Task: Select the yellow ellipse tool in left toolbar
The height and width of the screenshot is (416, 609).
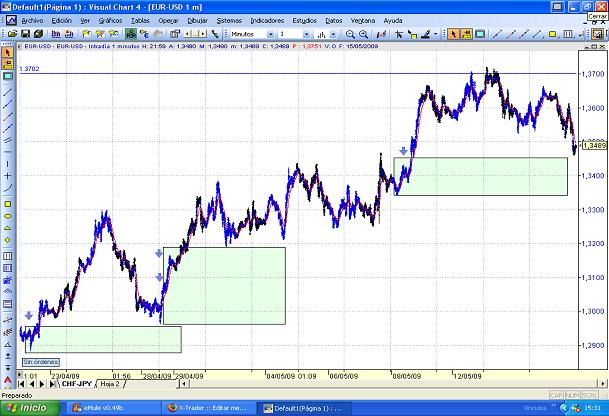Action: pyautogui.click(x=7, y=216)
